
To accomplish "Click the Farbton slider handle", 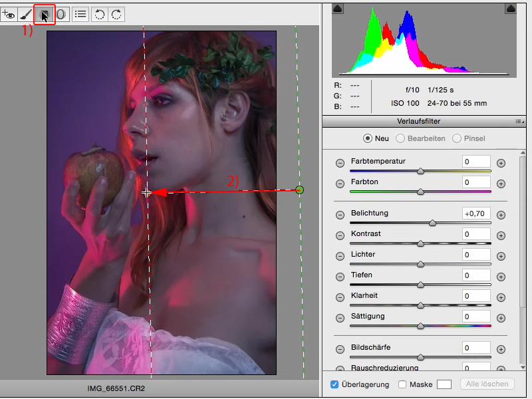I will pos(420,192).
